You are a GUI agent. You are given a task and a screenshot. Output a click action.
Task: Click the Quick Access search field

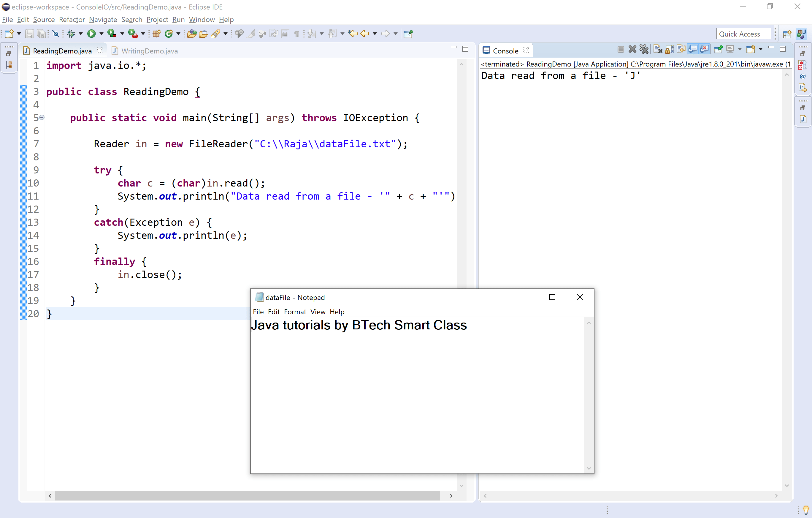click(x=743, y=34)
